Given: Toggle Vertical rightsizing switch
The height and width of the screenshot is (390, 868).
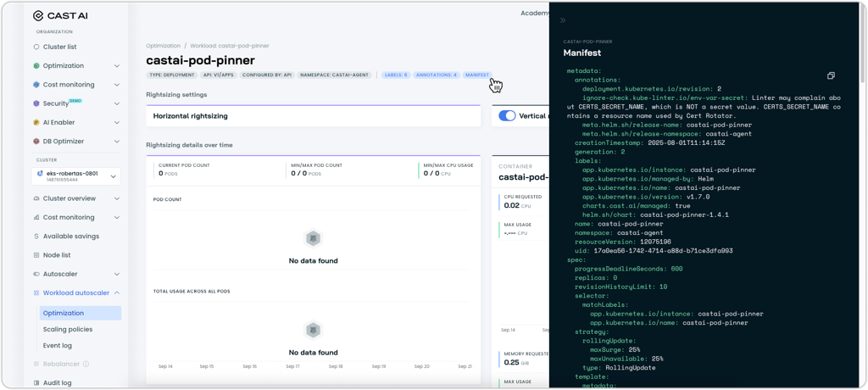Looking at the screenshot, I should point(507,116).
